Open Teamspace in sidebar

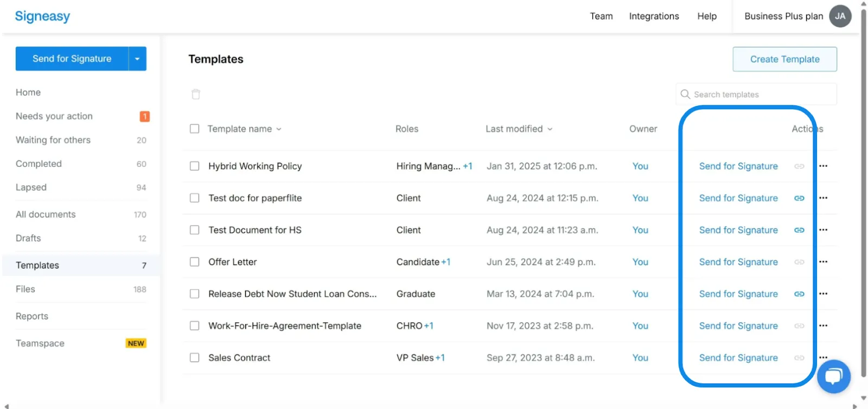(x=40, y=343)
